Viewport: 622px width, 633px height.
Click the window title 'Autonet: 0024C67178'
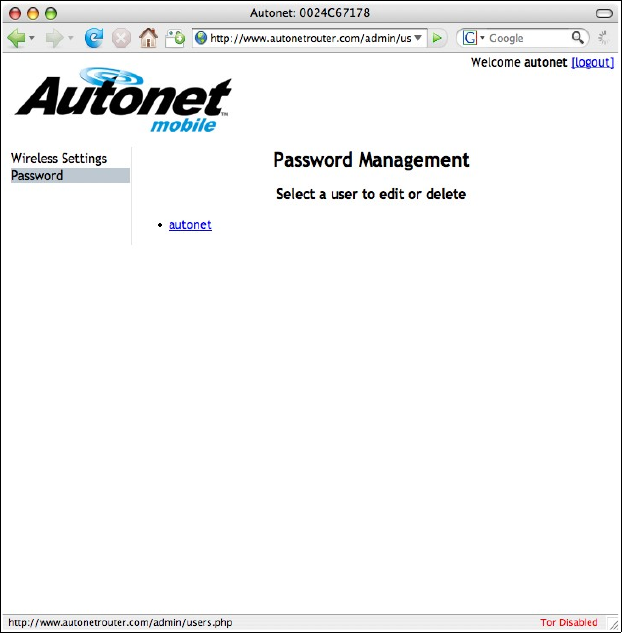310,13
